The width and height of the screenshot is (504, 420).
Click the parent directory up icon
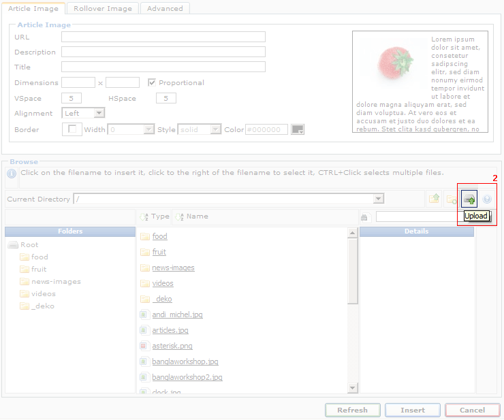[x=434, y=199]
